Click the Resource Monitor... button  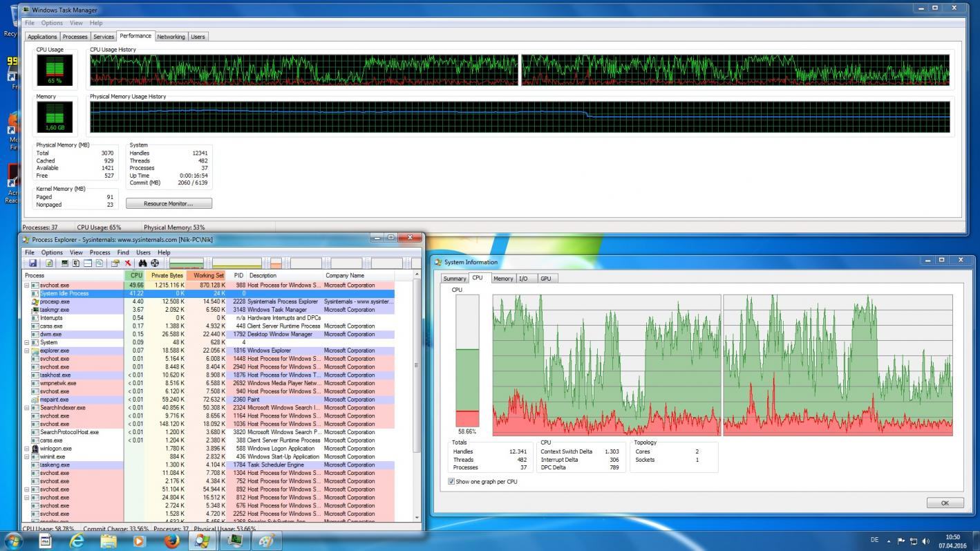[169, 203]
